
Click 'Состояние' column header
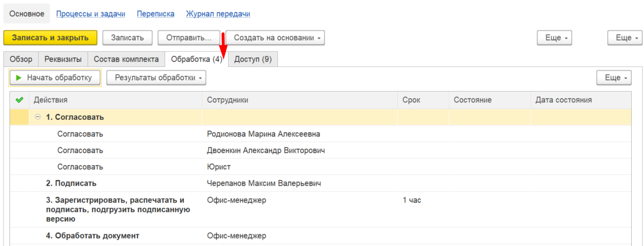(489, 100)
